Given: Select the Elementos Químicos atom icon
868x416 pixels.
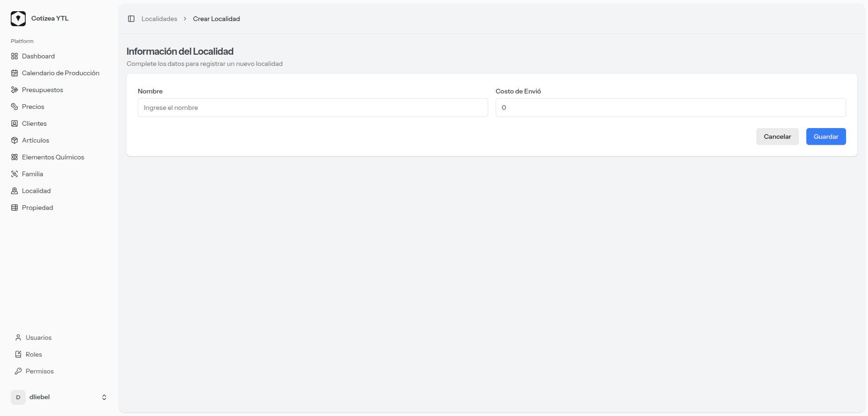Looking at the screenshot, I should [14, 157].
